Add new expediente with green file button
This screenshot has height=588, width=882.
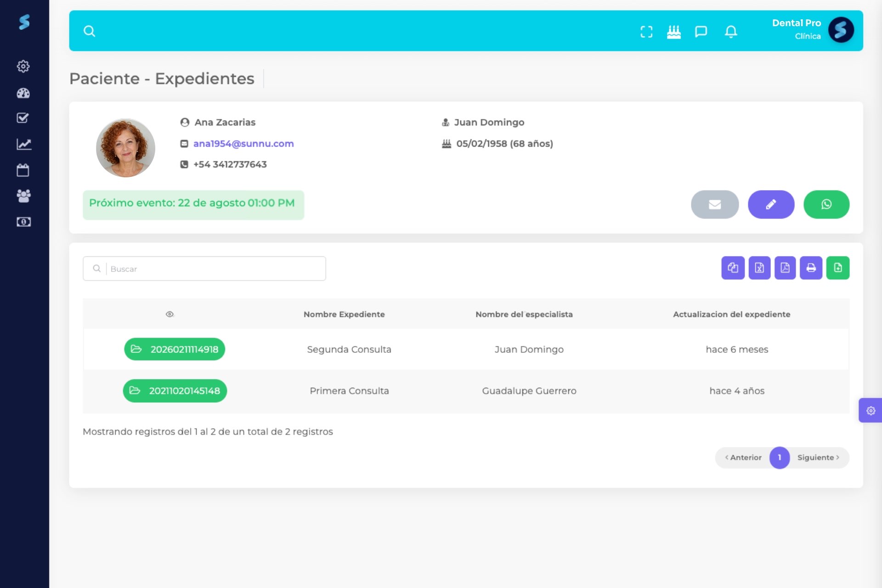coord(838,268)
